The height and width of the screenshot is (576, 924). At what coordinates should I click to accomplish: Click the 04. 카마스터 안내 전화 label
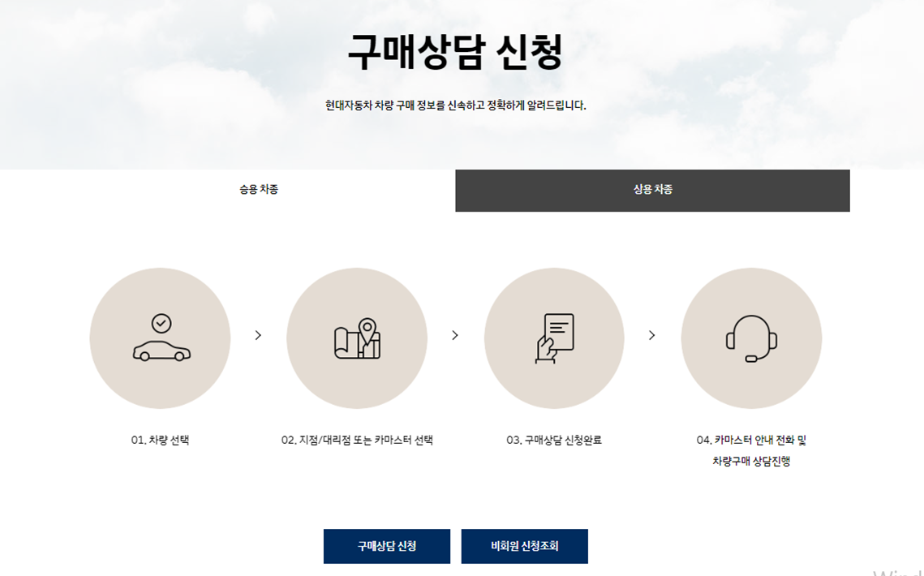click(x=751, y=440)
